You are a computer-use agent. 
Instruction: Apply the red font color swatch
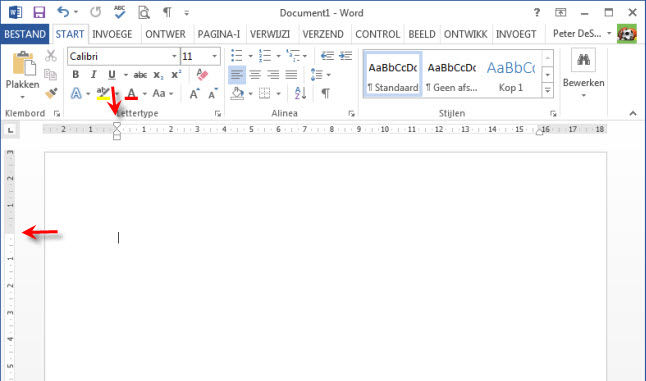[x=131, y=93]
